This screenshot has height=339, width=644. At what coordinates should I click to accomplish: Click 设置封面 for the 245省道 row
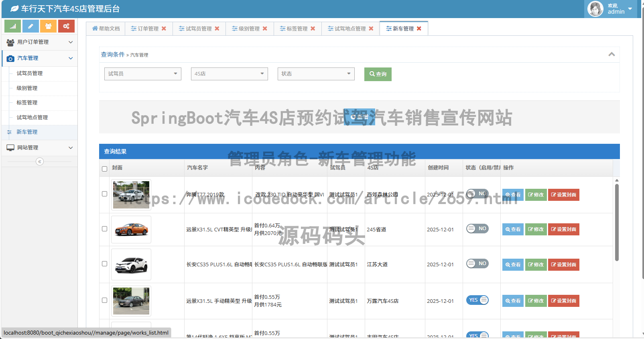pos(563,229)
